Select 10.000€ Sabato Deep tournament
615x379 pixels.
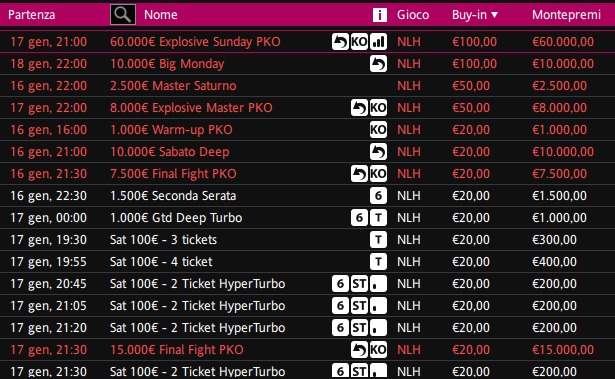[169, 151]
